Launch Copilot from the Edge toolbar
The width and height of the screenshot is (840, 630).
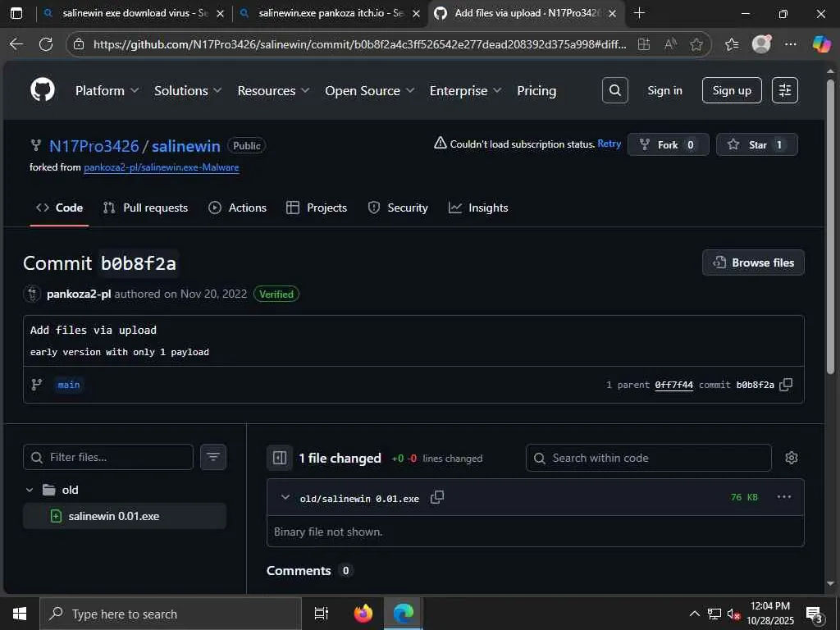(821, 44)
